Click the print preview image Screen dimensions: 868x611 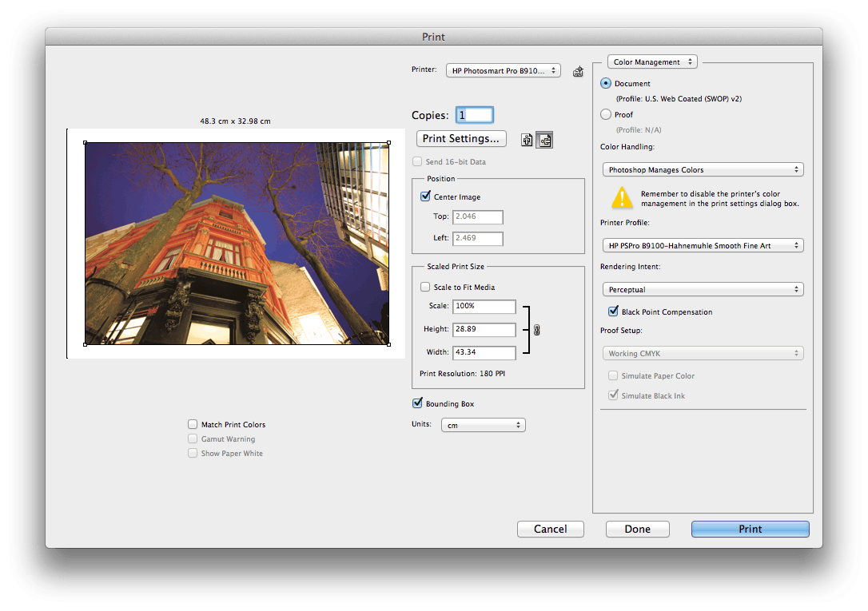point(237,244)
